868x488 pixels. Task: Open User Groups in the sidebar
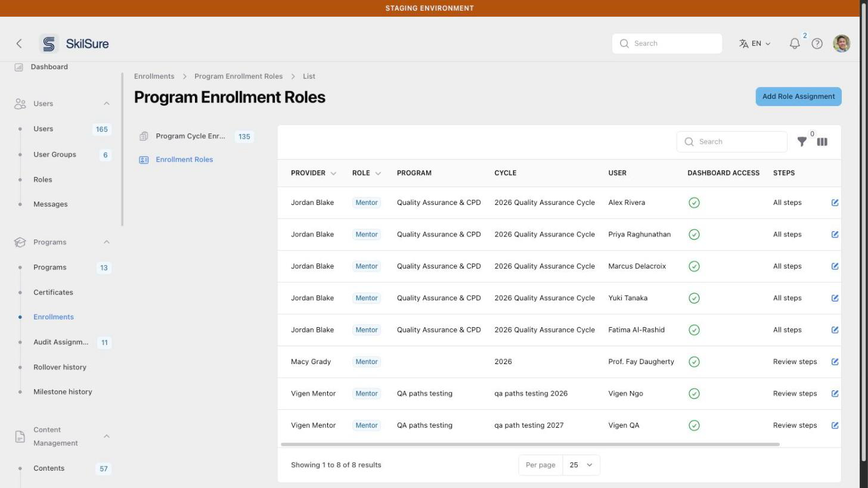(x=55, y=154)
